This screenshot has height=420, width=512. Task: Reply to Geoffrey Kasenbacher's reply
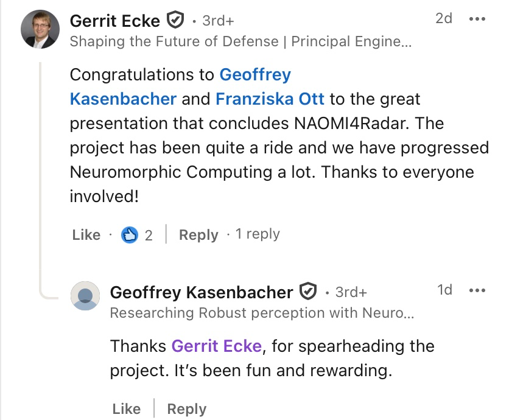pyautogui.click(x=186, y=409)
